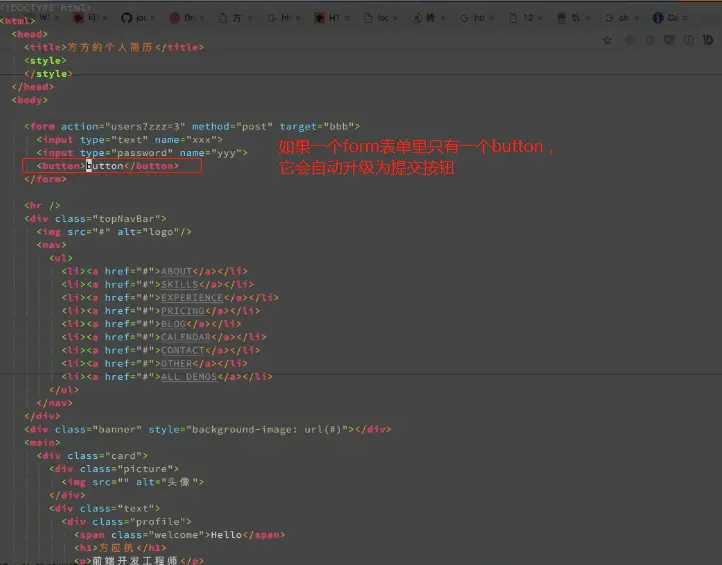Close the GitHub tab
The width and height of the screenshot is (722, 565).
(153, 18)
